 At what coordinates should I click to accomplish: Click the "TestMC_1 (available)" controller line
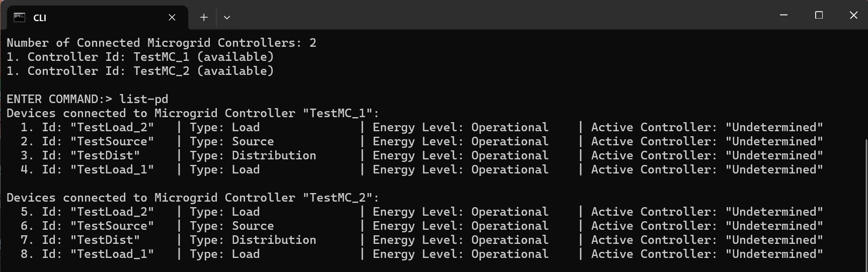point(140,57)
